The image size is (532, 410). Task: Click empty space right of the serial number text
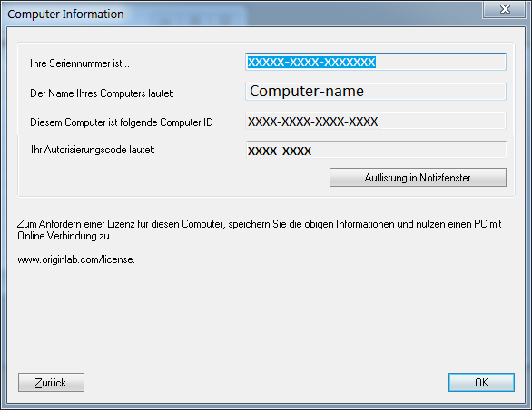440,62
